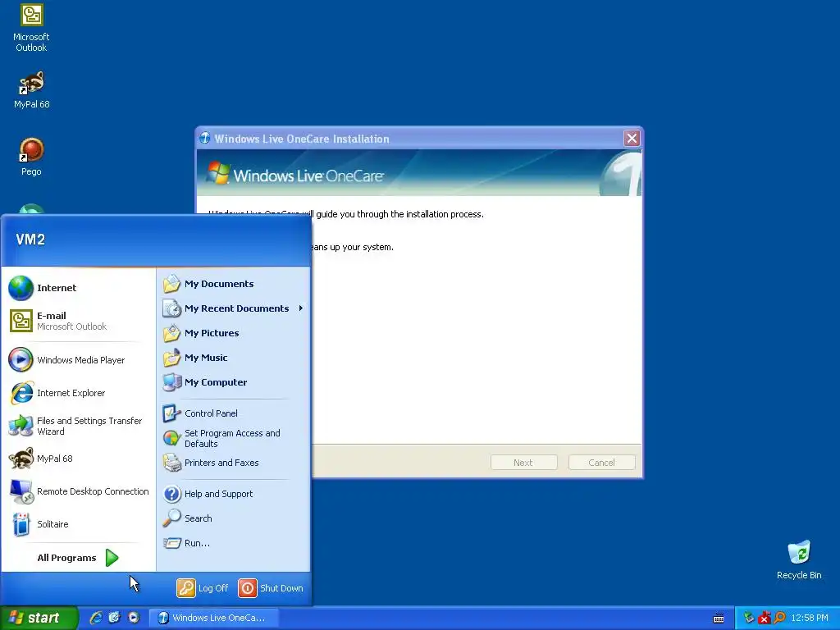Image resolution: width=840 pixels, height=630 pixels.
Task: Open Files and Settings Transfer Wizard
Action: click(x=78, y=426)
